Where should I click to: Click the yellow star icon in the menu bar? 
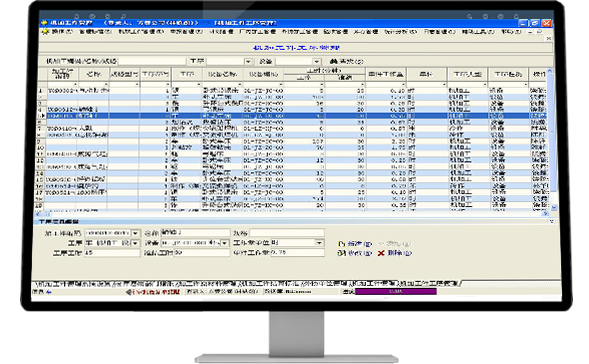[x=45, y=32]
